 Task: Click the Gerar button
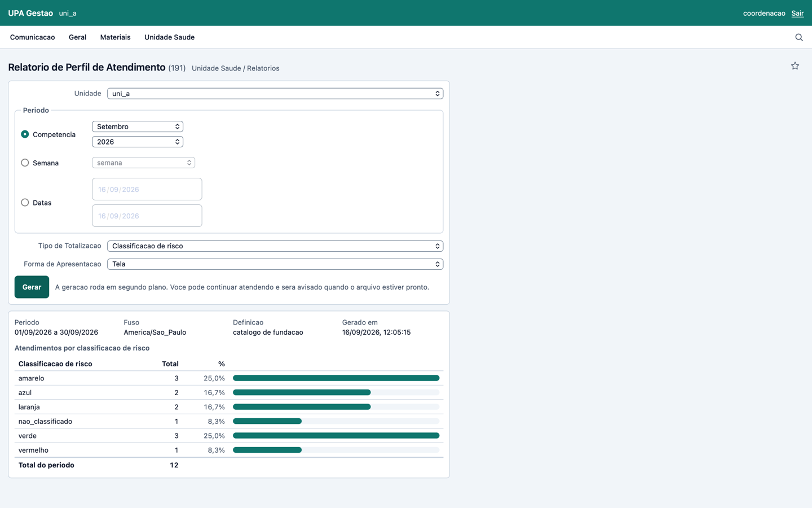(32, 287)
